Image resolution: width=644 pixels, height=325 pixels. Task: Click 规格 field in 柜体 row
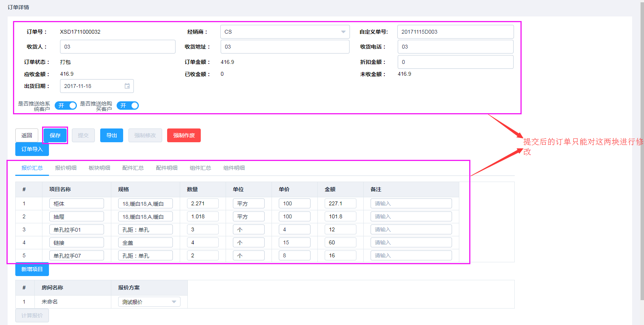(x=145, y=203)
